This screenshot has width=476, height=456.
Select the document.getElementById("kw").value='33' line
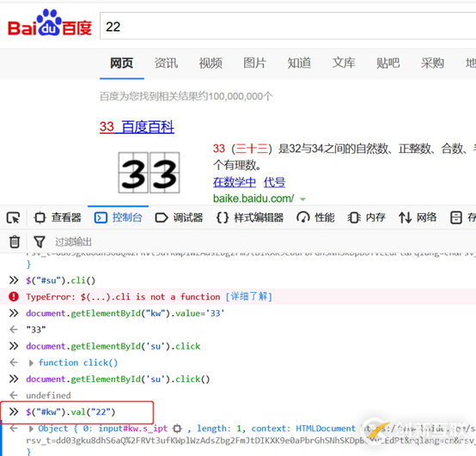pyautogui.click(x=125, y=313)
